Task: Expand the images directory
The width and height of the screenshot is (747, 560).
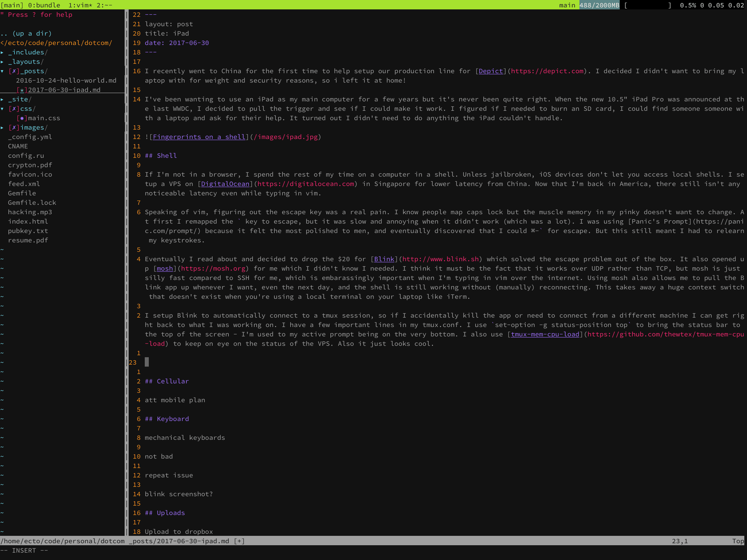Action: [2, 127]
